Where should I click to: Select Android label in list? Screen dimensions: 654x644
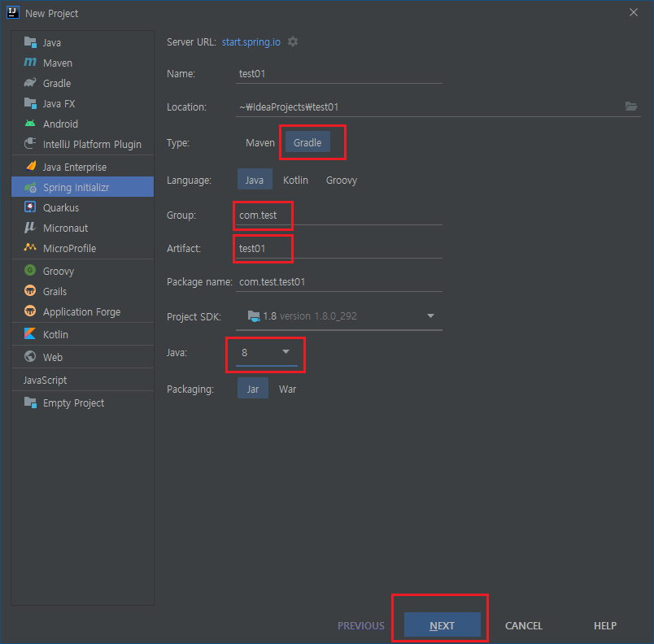click(x=60, y=124)
